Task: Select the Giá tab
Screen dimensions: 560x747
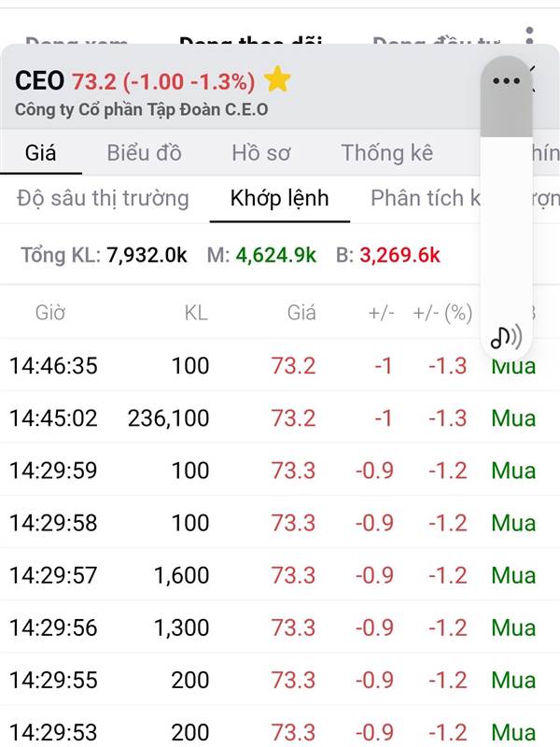Action: click(40, 153)
